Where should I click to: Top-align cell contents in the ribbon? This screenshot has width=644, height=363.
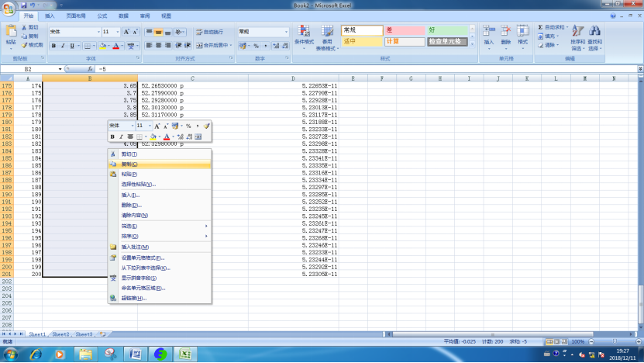(149, 32)
